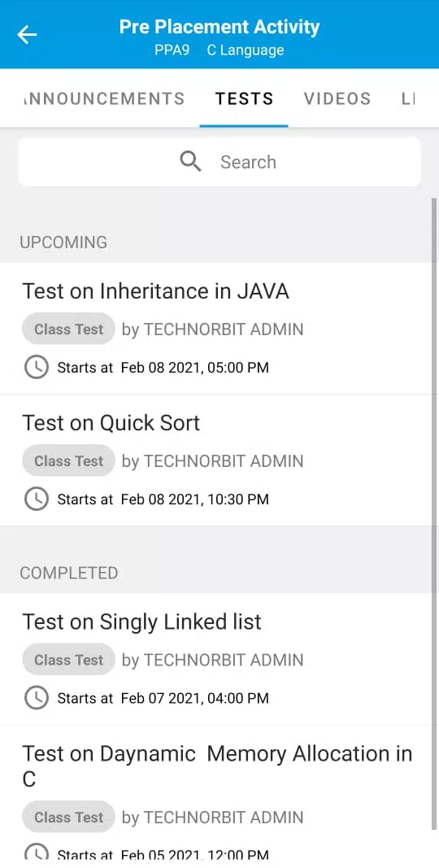Open the Videos tab

pos(337,98)
